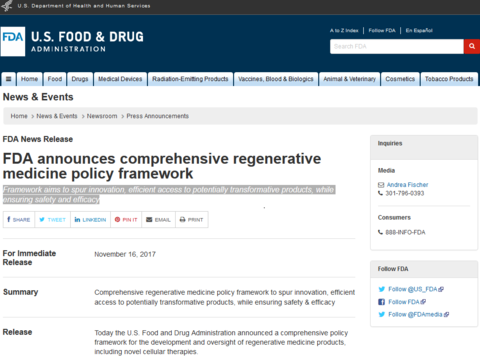This screenshot has width=480, height=360.
Task: Click the News & Events section heading
Action: click(x=38, y=97)
